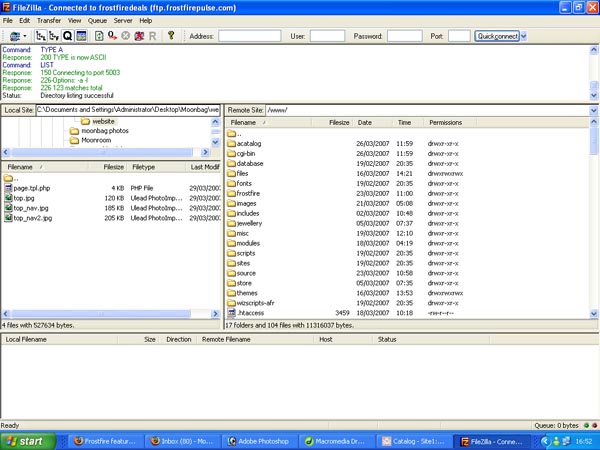Open the Transfer menu
Viewport: 600px width, 450px height.
pos(48,20)
